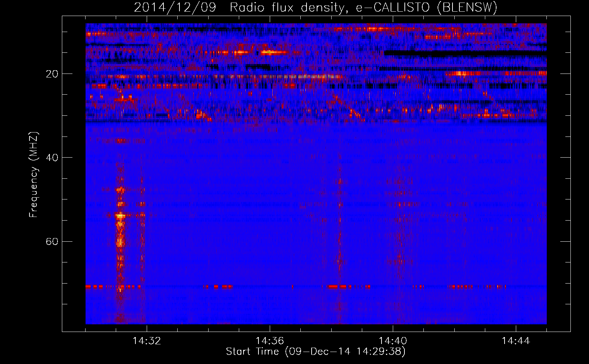The height and width of the screenshot is (364, 589).
Task: Click the 14:40 time tick label
Action: [393, 341]
